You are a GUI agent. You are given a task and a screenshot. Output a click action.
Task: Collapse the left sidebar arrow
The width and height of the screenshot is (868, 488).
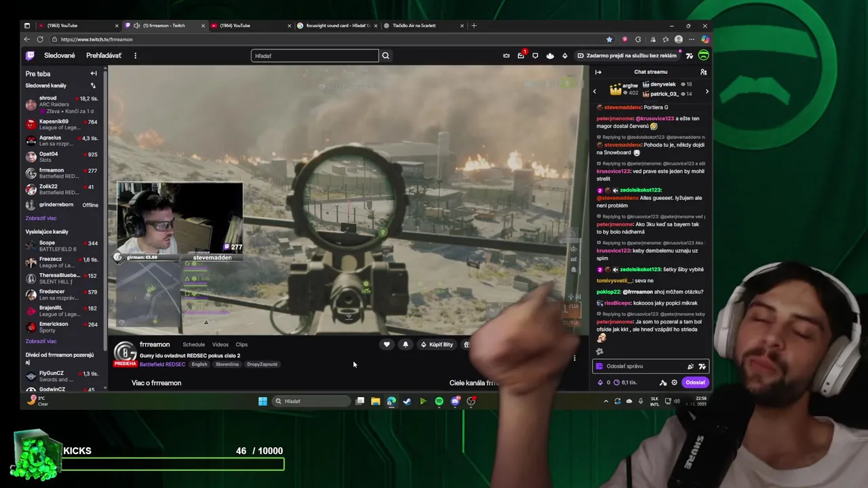pos(94,73)
